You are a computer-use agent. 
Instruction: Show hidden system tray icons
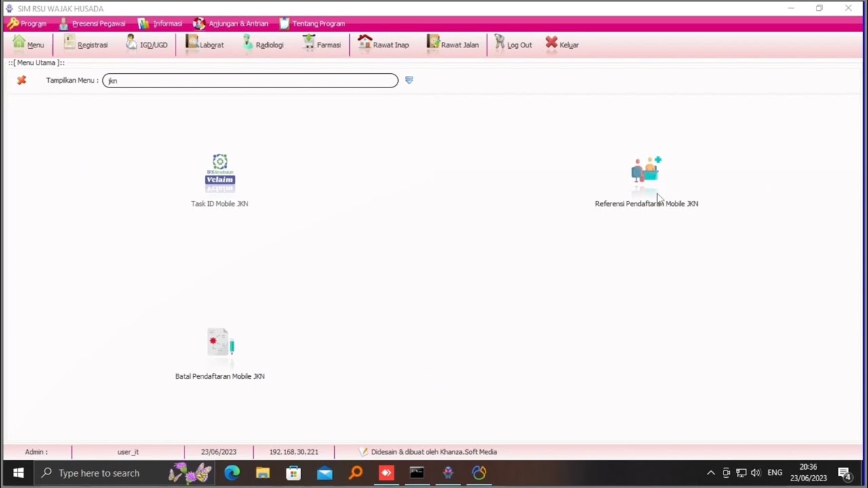711,473
